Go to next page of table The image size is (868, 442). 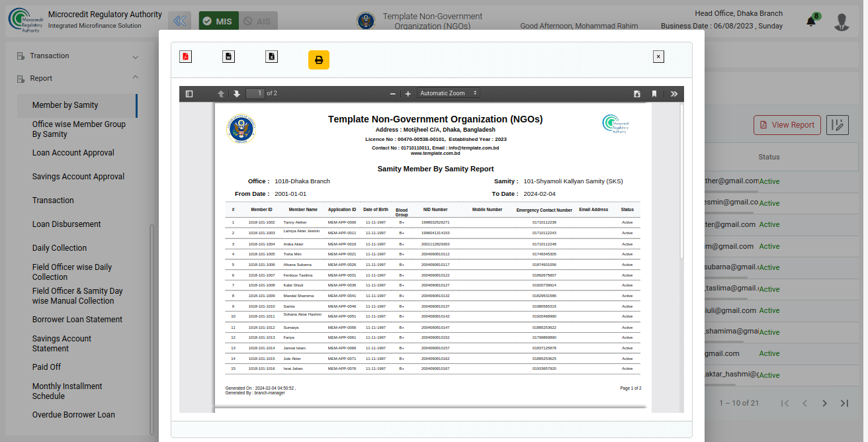[x=824, y=403]
